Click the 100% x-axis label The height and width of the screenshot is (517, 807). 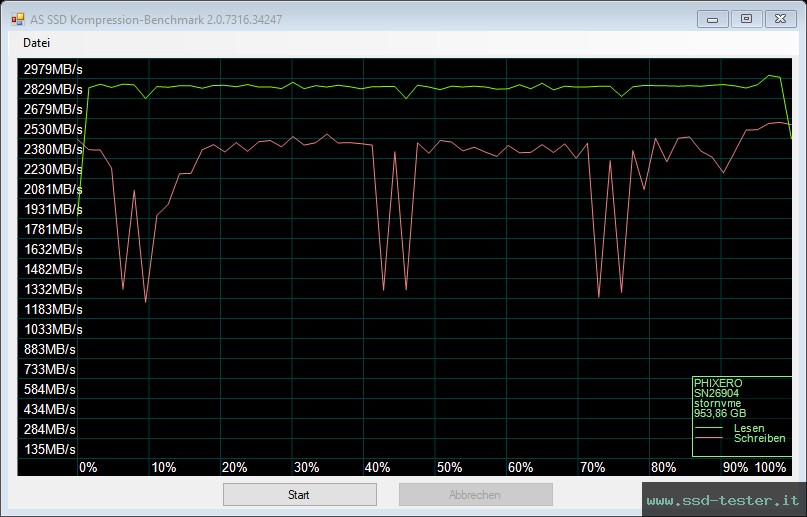[x=770, y=467]
